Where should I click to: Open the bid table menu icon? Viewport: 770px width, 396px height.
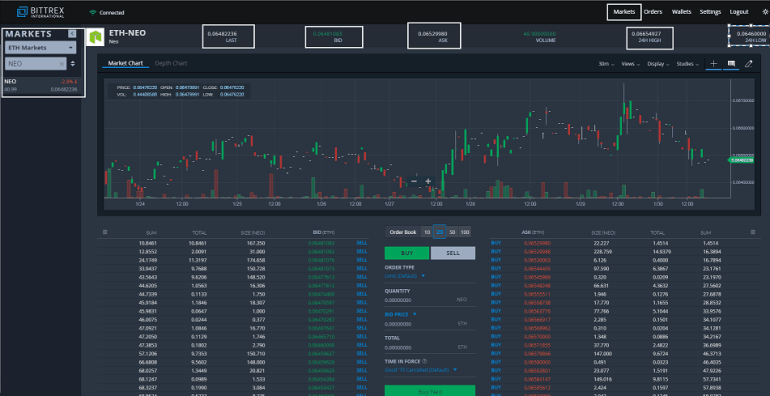(x=105, y=232)
